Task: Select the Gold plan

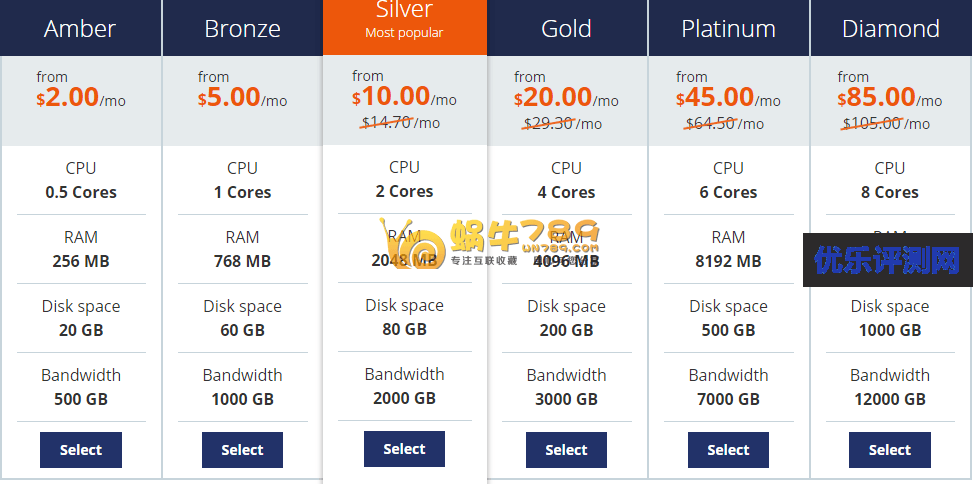Action: click(566, 450)
